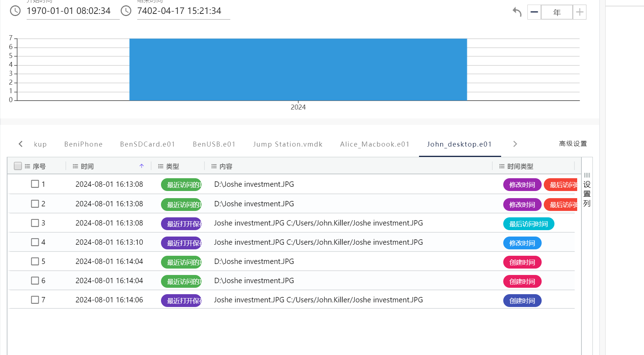
Task: Open the 类型 column menu icon
Action: 161,166
